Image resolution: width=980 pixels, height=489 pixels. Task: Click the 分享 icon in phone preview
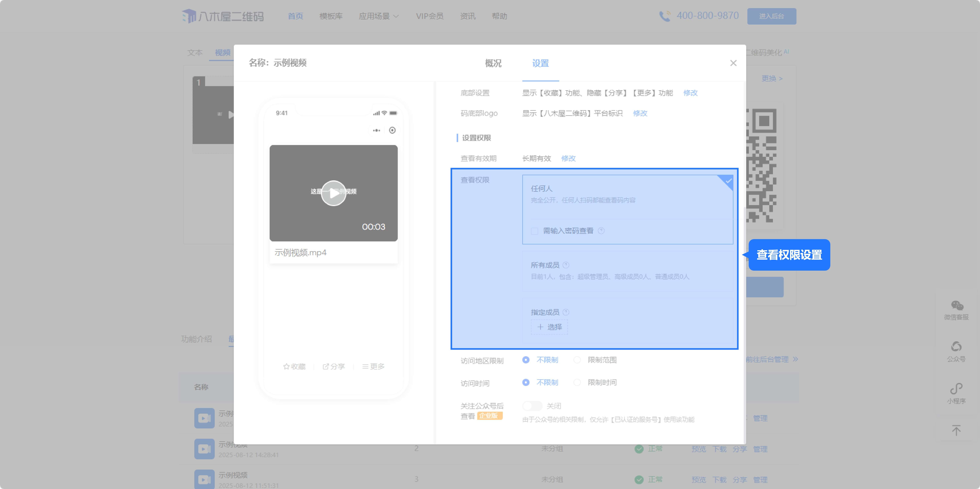(x=326, y=367)
